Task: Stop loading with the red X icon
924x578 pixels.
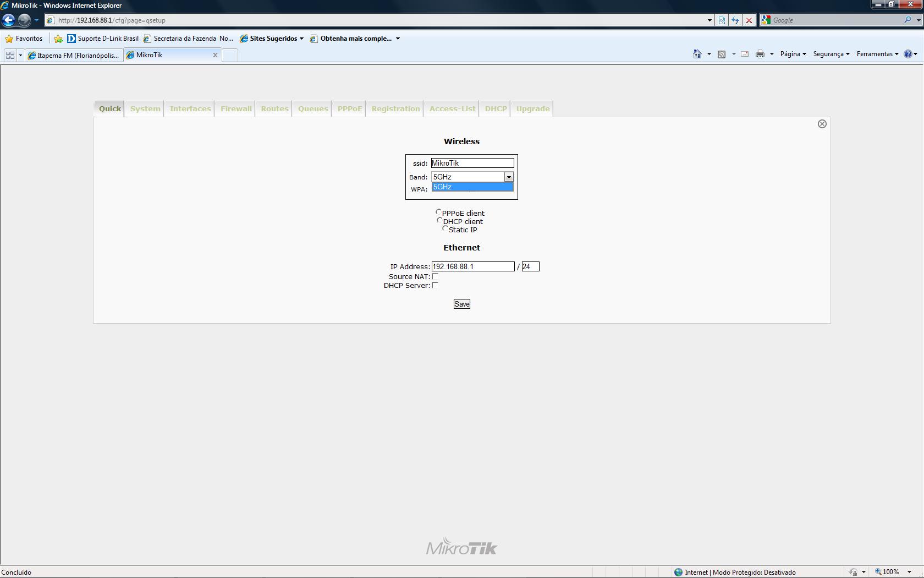Action: point(749,20)
